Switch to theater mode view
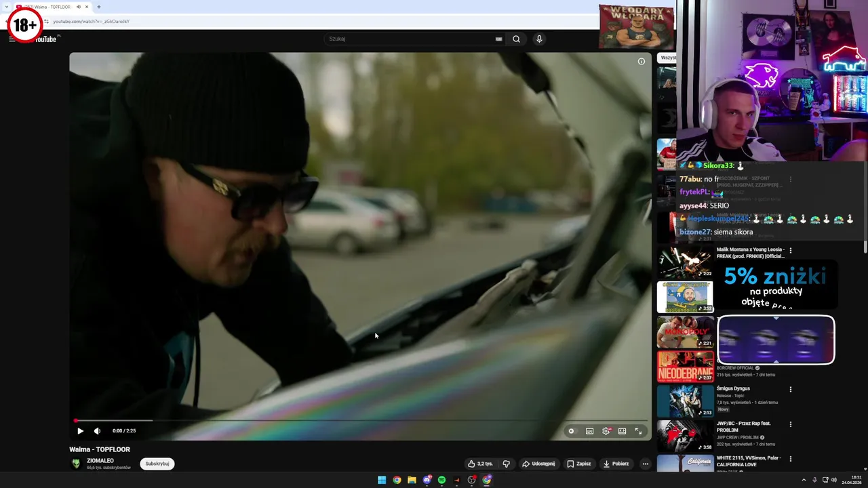Viewport: 868px width, 488px height. click(x=622, y=431)
